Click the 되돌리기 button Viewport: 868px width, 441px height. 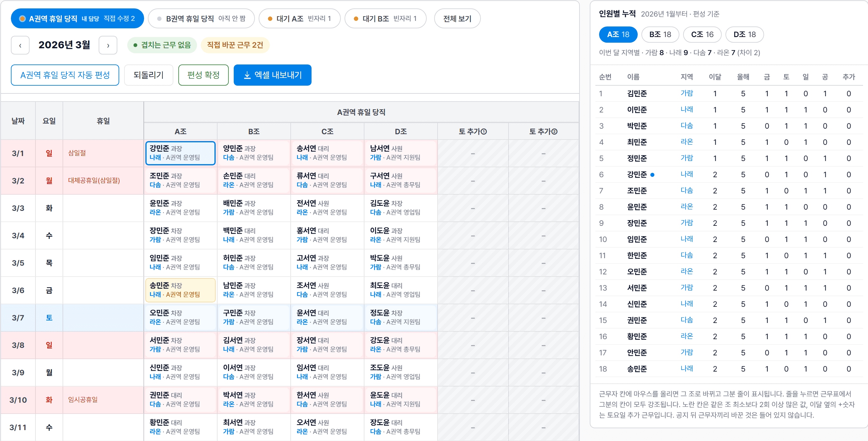148,75
